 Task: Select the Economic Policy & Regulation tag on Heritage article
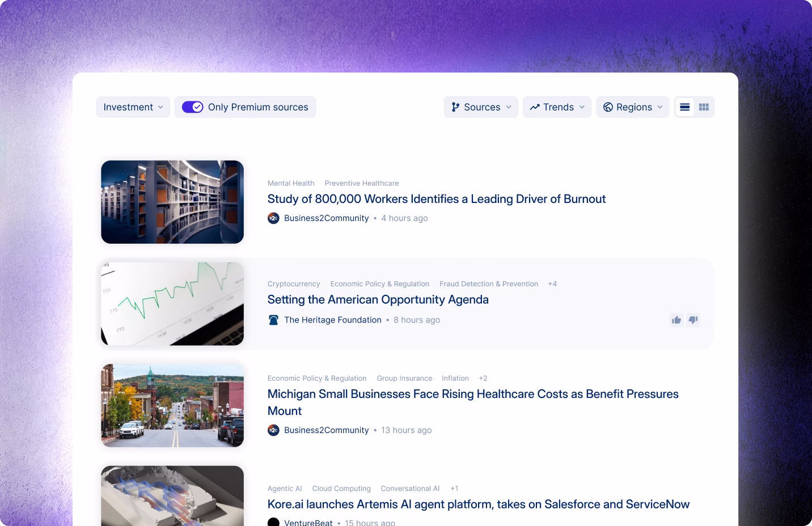pyautogui.click(x=380, y=284)
